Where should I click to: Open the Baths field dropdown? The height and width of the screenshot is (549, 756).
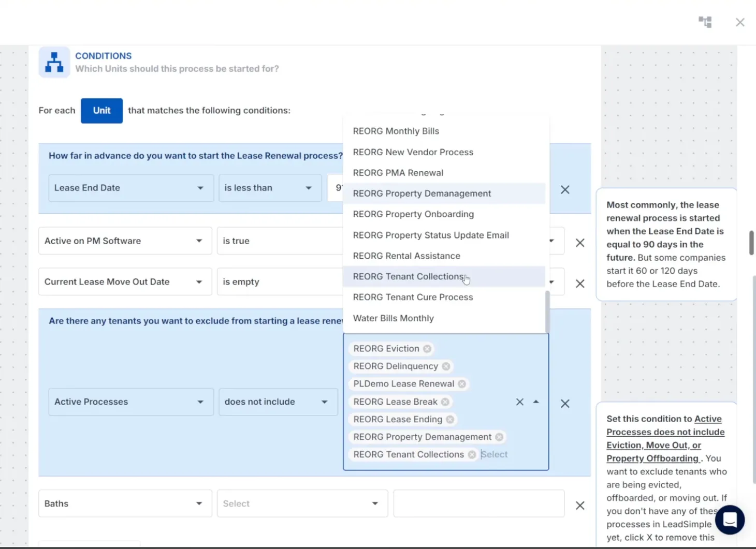pyautogui.click(x=125, y=503)
